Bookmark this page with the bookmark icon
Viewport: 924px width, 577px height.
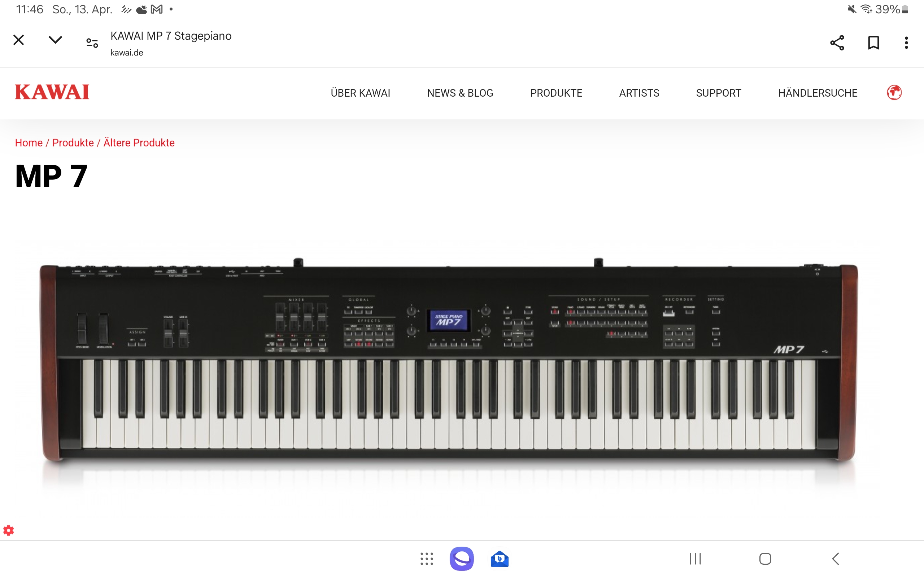(873, 42)
